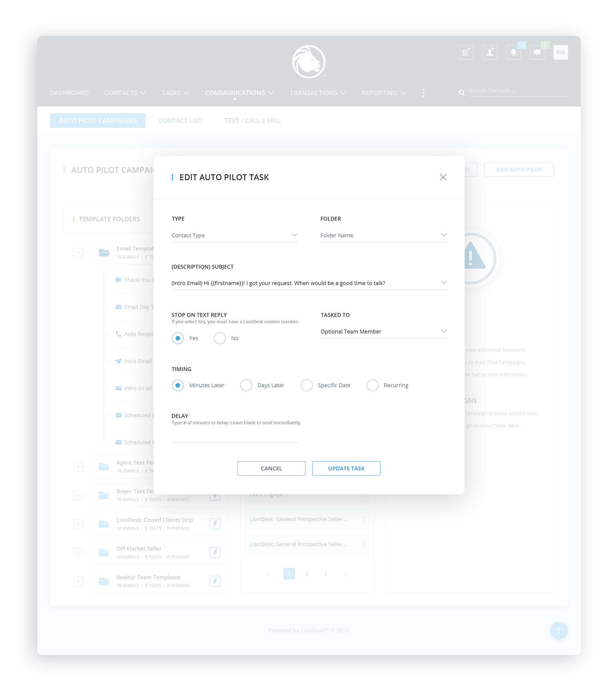Click the search magnifier icon
This screenshot has width=616, height=691.
(x=461, y=92)
